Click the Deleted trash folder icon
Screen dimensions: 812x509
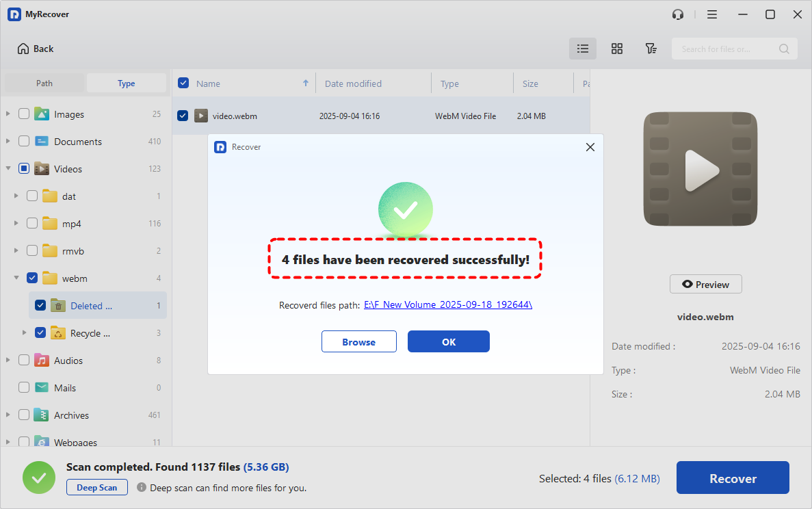coord(58,306)
